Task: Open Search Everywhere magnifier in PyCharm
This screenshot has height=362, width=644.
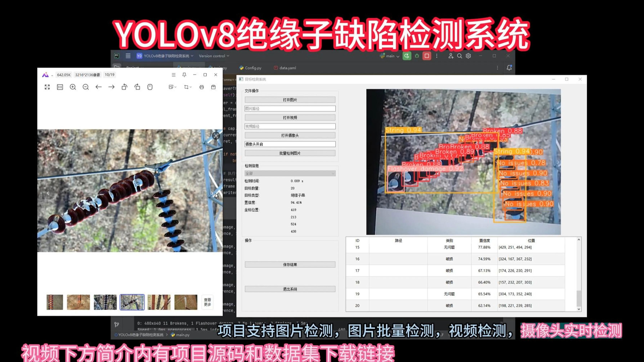Action: [460, 56]
